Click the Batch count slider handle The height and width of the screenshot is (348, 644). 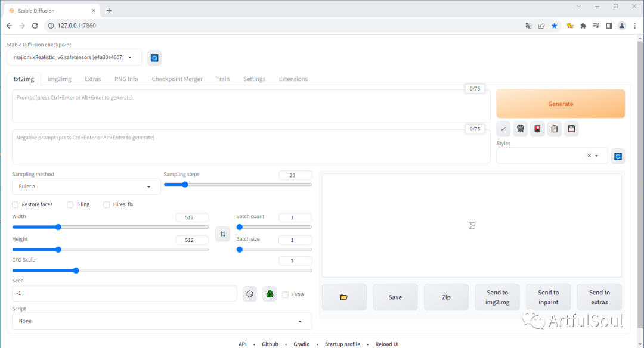click(x=240, y=227)
